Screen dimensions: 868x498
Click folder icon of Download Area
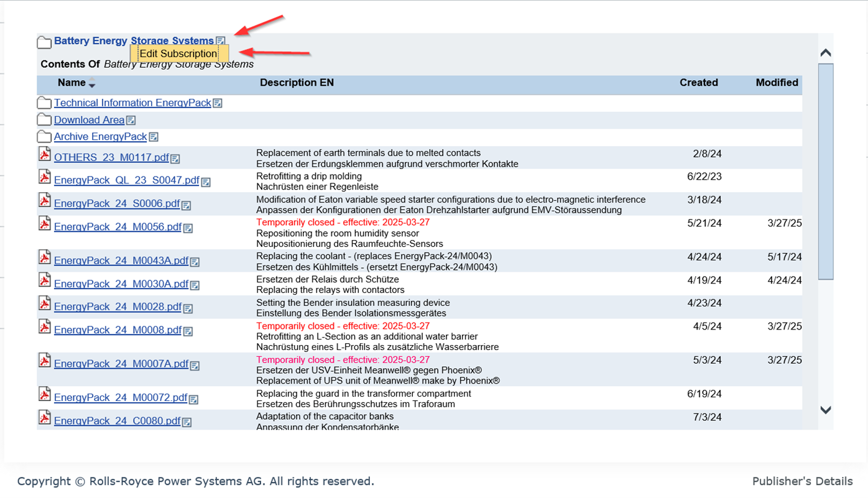(x=44, y=119)
